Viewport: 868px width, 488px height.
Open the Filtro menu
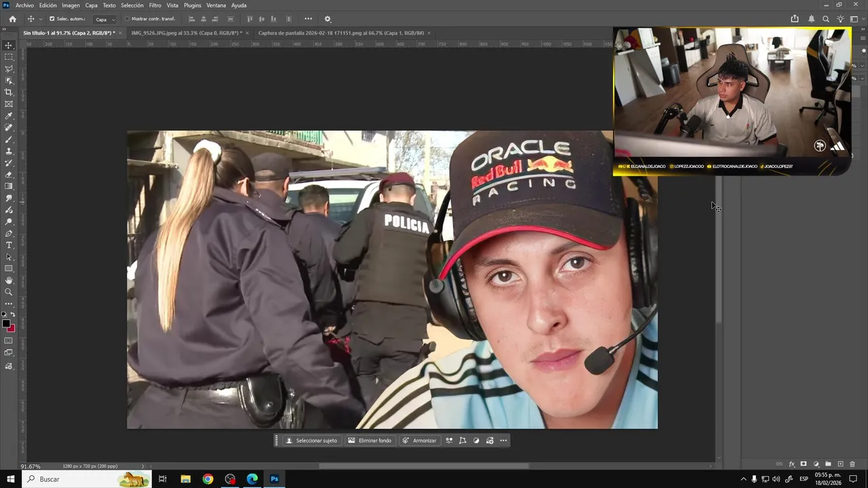155,5
